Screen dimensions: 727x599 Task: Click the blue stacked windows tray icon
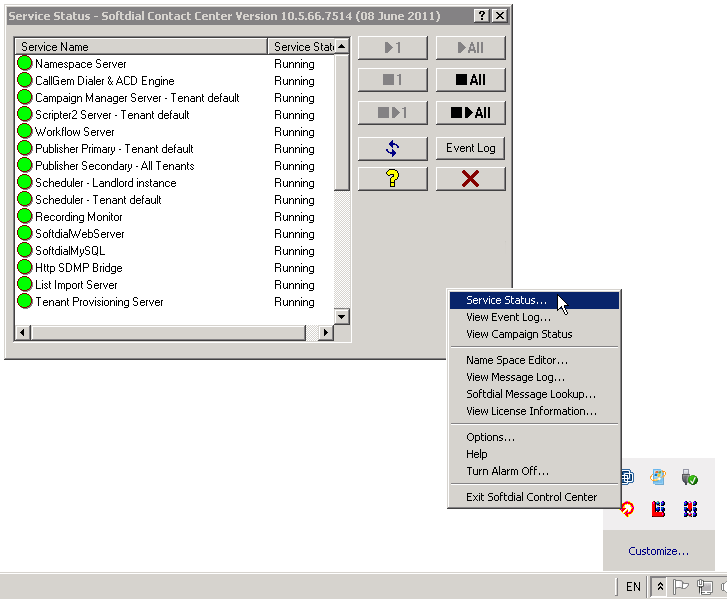pos(627,477)
